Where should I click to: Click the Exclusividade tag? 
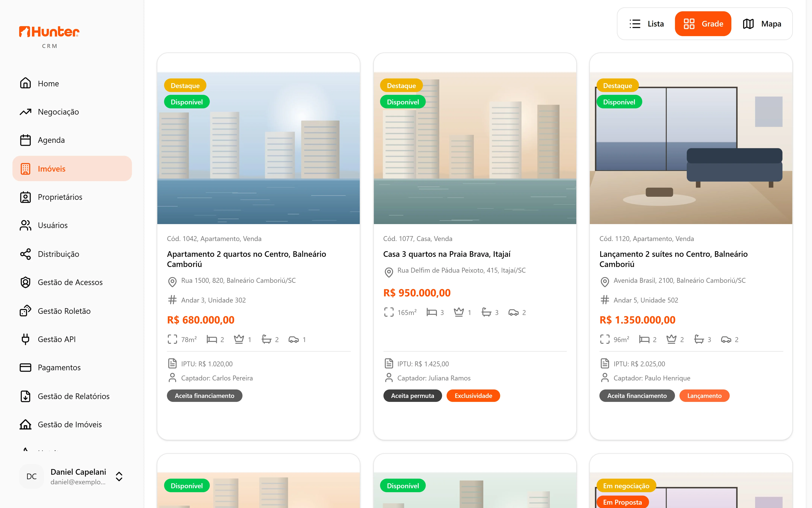473,396
